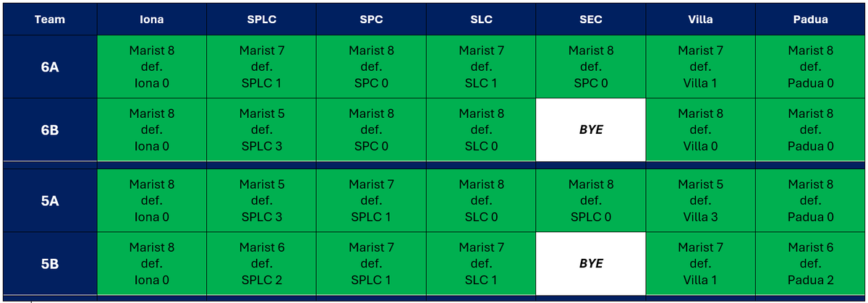
Task: Select the 6B result against SPLC
Action: [x=261, y=130]
